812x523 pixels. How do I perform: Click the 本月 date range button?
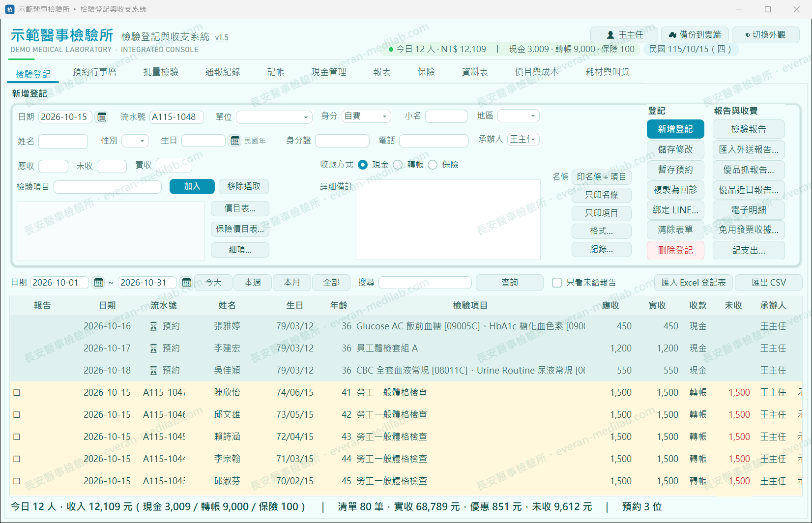292,283
